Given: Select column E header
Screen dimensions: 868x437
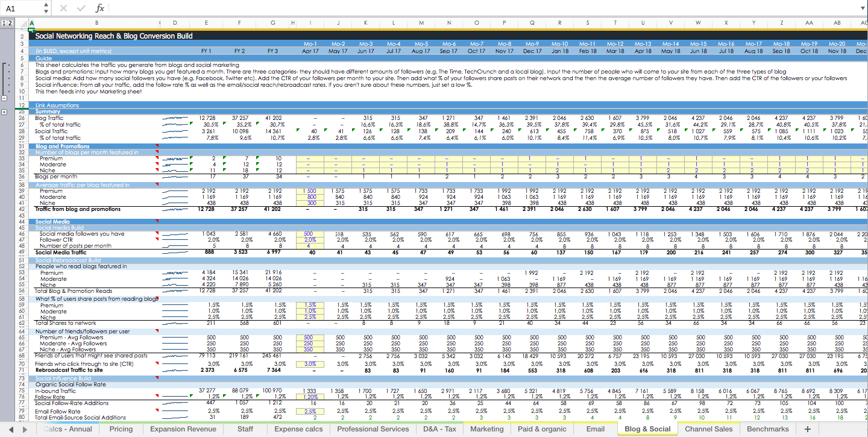Looking at the screenshot, I should pyautogui.click(x=207, y=23).
